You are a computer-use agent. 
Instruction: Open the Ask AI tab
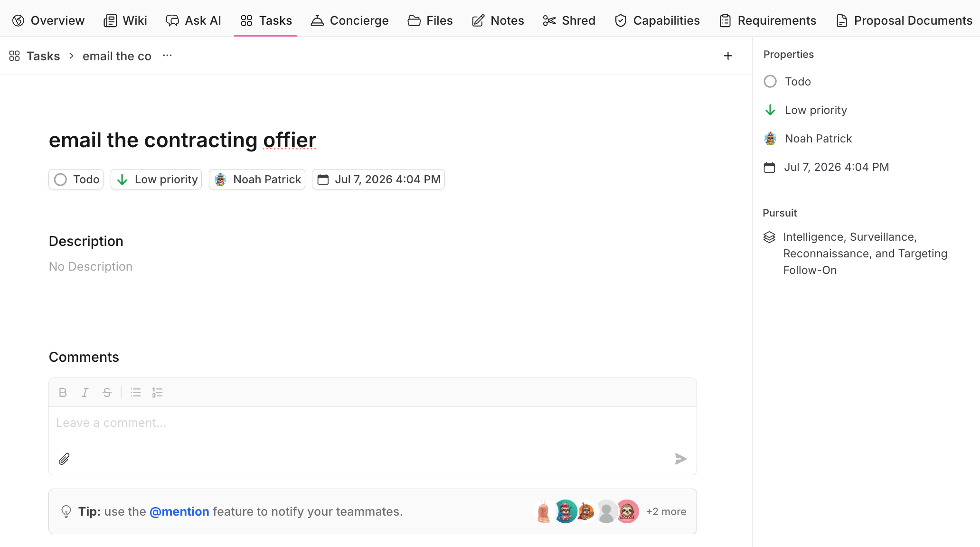[x=194, y=20]
